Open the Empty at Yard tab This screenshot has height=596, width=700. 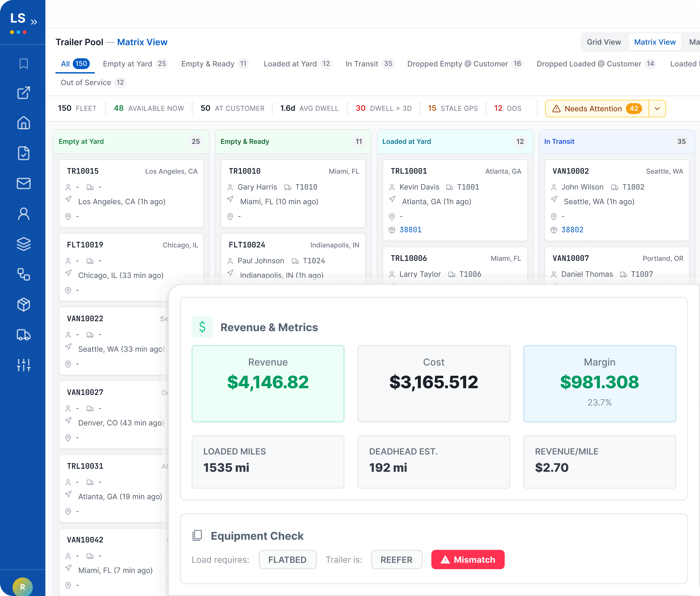pos(135,64)
